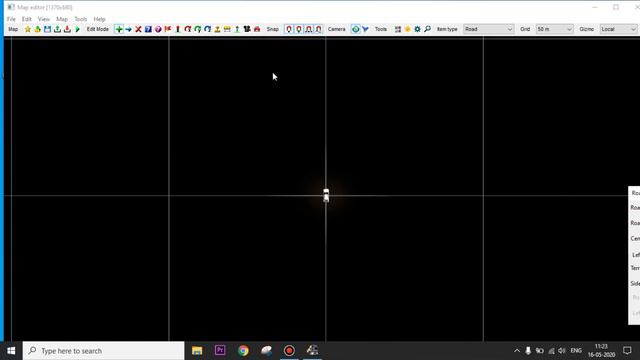Click the Windows Start button
640x360 pixels.
coord(11,351)
